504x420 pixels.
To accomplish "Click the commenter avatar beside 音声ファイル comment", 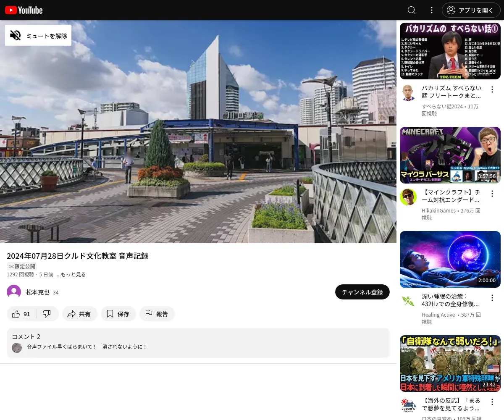I will click(17, 347).
